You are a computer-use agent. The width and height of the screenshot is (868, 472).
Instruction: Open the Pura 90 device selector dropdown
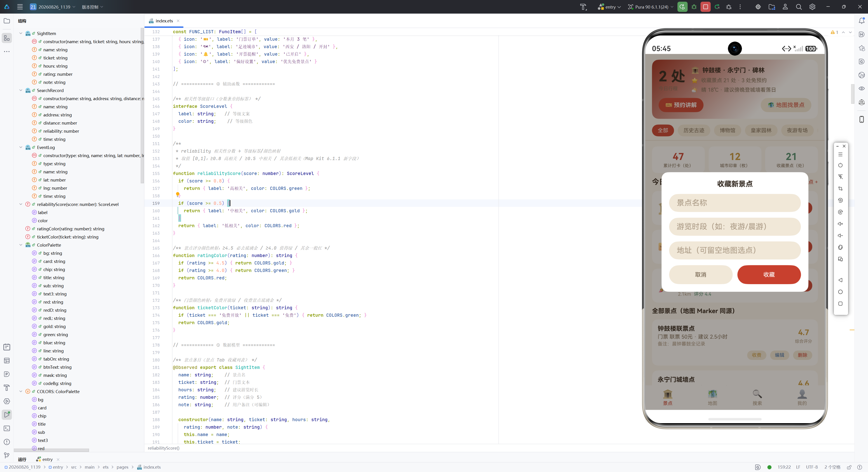tap(651, 7)
